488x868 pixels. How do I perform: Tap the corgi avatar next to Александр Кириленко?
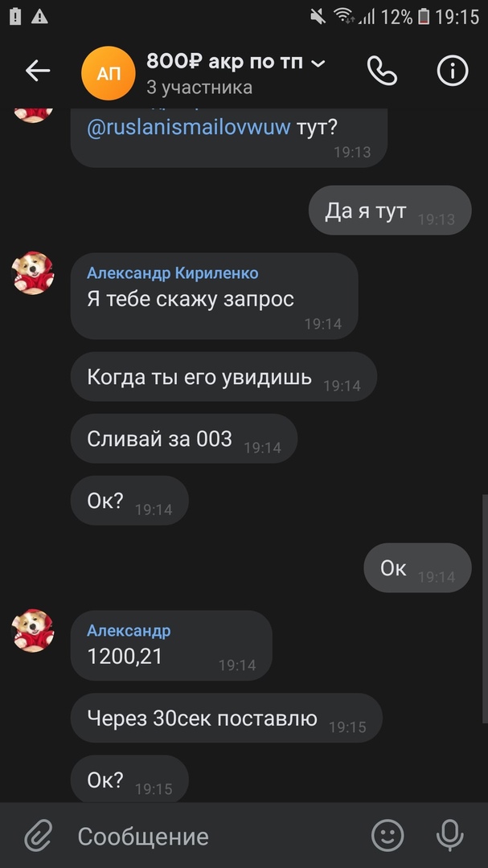point(33,273)
